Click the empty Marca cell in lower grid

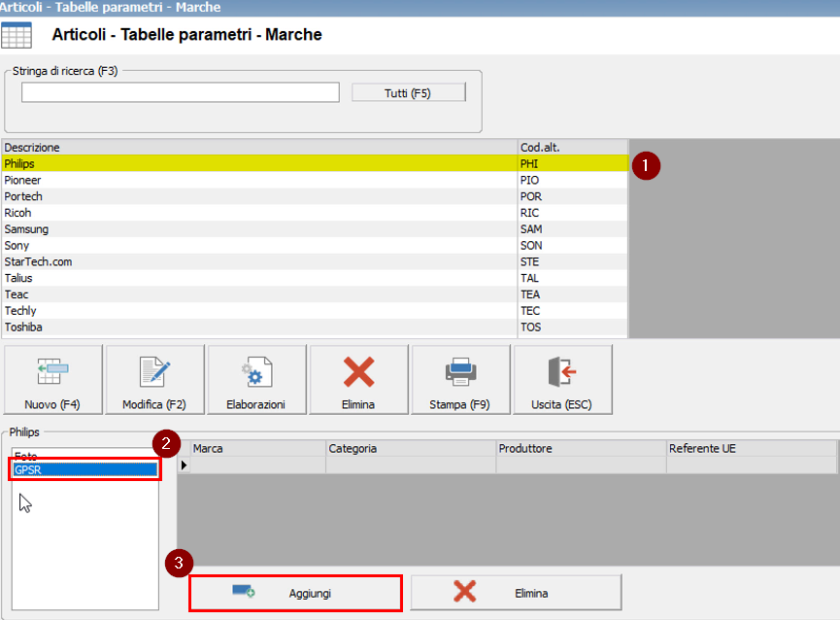[x=258, y=465]
